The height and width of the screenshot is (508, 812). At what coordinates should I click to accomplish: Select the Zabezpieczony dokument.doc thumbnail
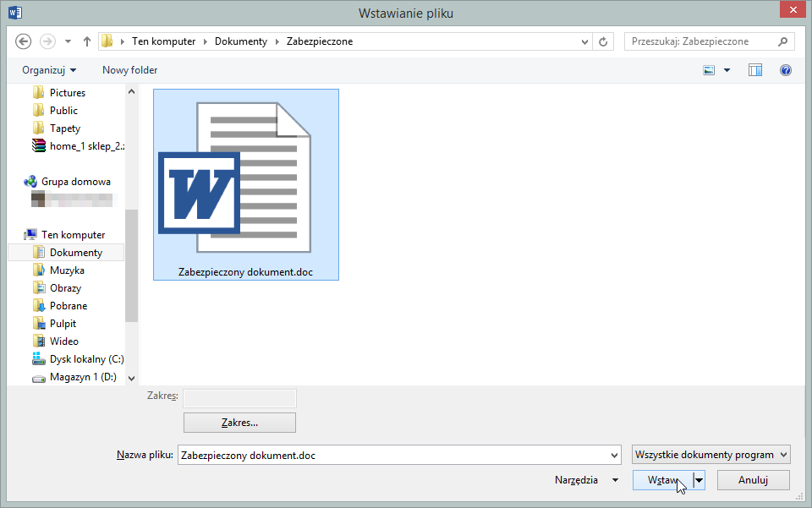246,184
